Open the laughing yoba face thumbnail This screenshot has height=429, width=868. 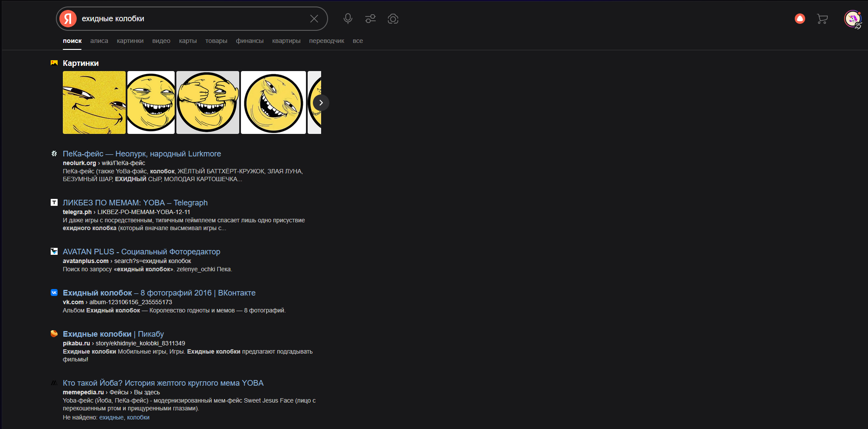tap(151, 102)
